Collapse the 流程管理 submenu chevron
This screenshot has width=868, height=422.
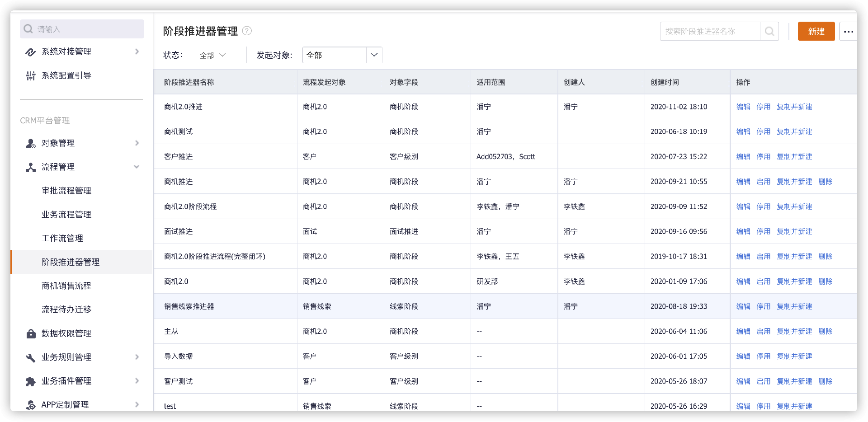pos(137,167)
